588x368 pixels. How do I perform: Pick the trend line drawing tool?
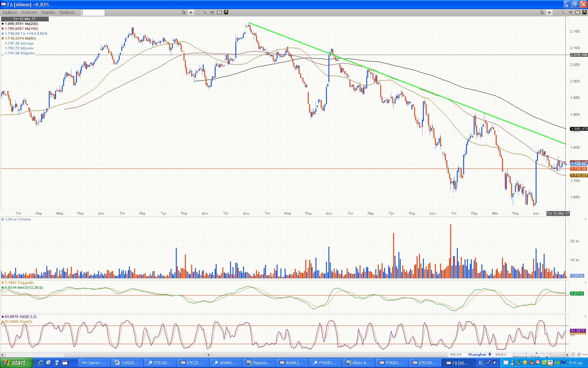click(x=205, y=12)
